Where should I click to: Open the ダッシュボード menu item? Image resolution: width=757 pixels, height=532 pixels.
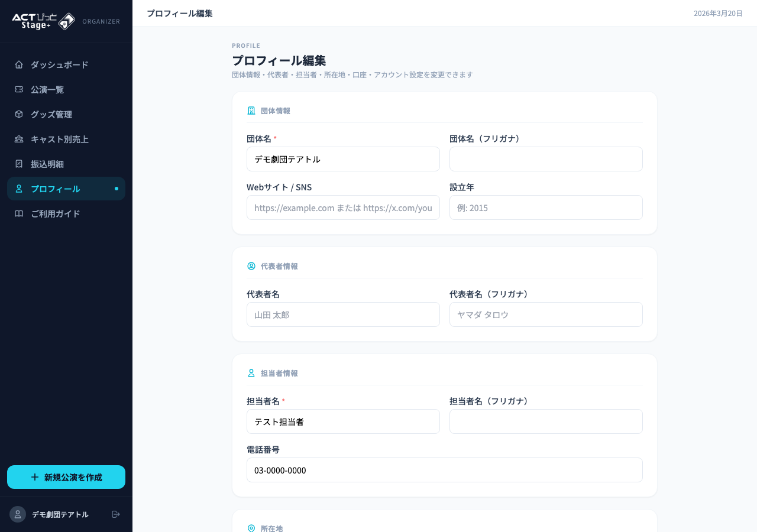[x=66, y=64]
